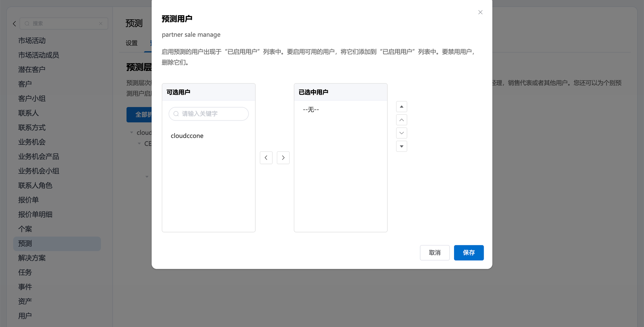The image size is (644, 327).
Task: Open 业务机会 in the sidebar
Action: tap(32, 142)
